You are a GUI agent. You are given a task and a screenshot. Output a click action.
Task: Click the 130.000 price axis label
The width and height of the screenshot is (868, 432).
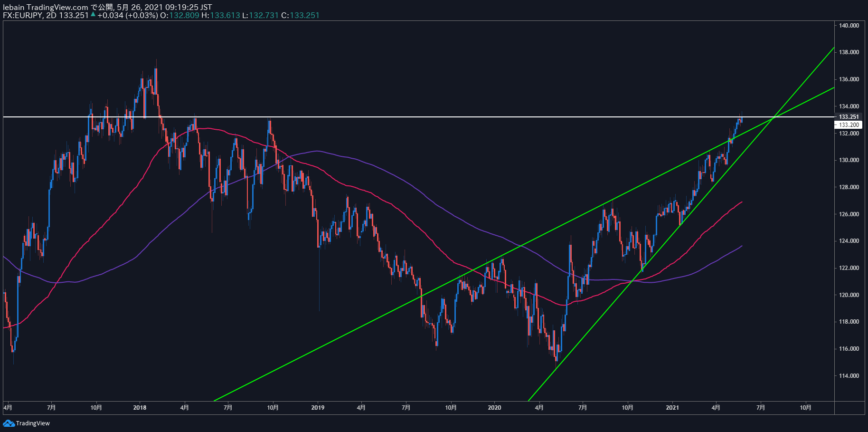tap(849, 160)
